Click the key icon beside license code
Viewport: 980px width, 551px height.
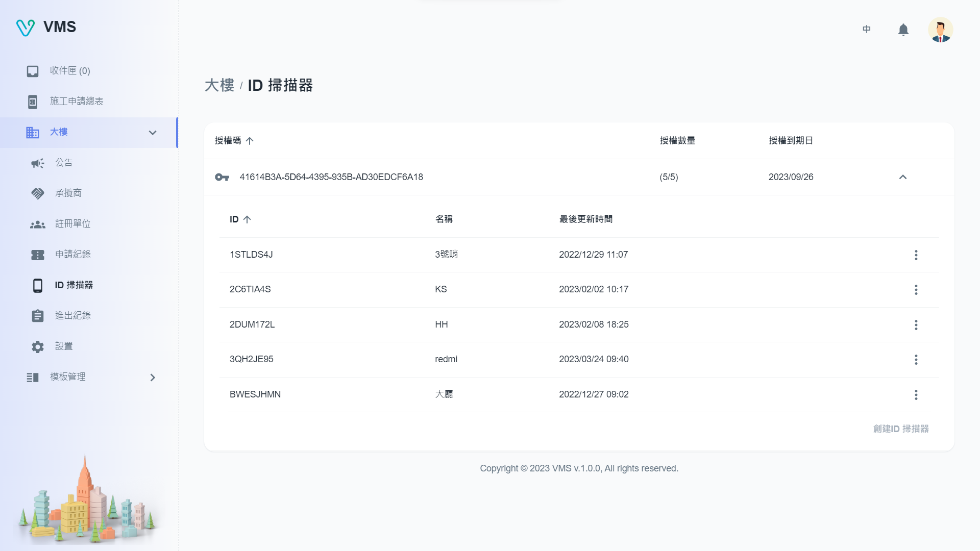coord(222,177)
